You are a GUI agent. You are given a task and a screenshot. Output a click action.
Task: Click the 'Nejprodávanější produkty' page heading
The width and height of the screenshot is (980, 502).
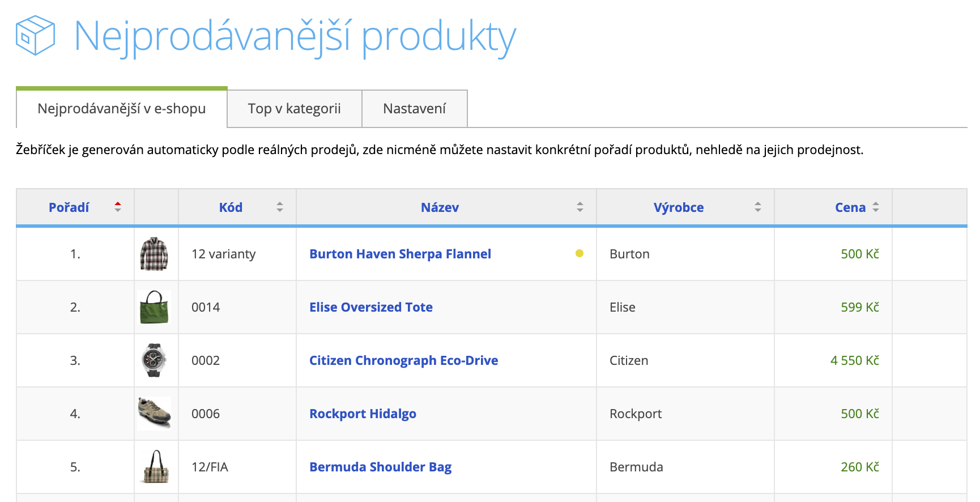(295, 37)
